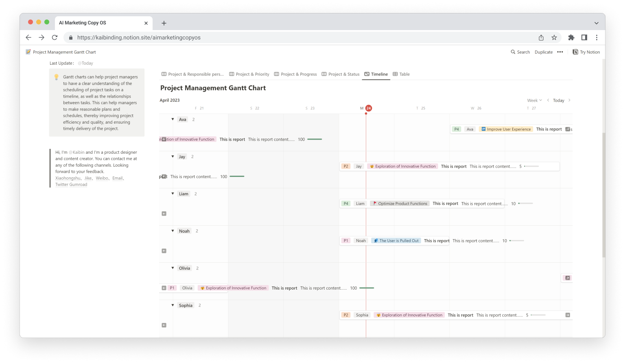Click the back-arrow icon in Sophia's row
Viewport: 625px width, 364px height.
pos(164,325)
